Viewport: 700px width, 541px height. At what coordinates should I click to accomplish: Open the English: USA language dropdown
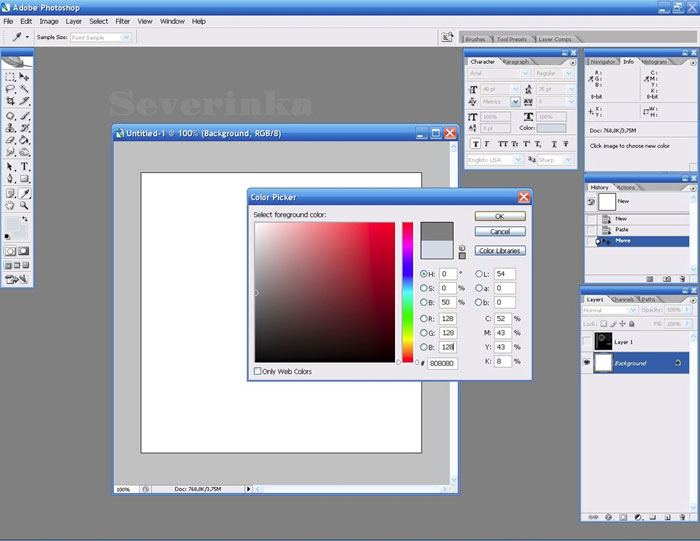click(493, 160)
